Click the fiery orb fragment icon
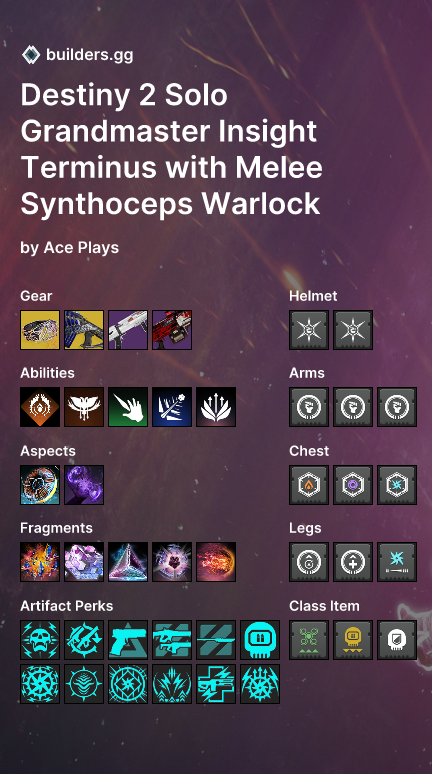Image resolution: width=432 pixels, height=774 pixels. (x=216, y=562)
